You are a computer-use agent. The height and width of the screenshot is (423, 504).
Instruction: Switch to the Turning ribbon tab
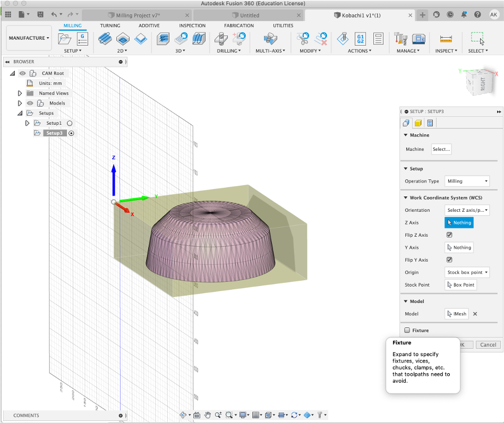coord(110,25)
